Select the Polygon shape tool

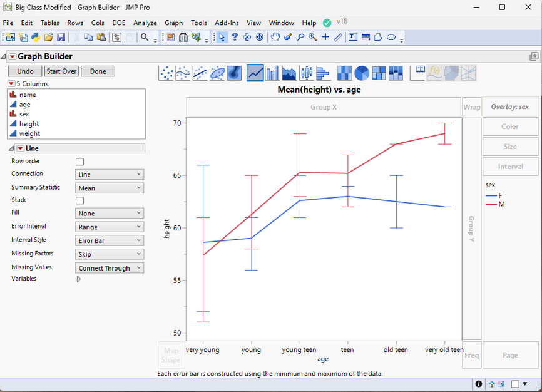(378, 37)
